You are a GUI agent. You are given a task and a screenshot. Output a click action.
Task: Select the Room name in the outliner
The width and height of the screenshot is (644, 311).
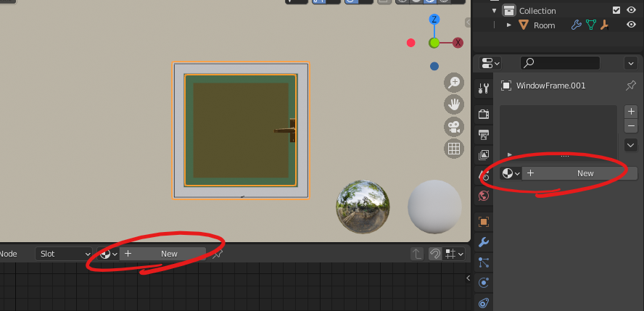544,25
